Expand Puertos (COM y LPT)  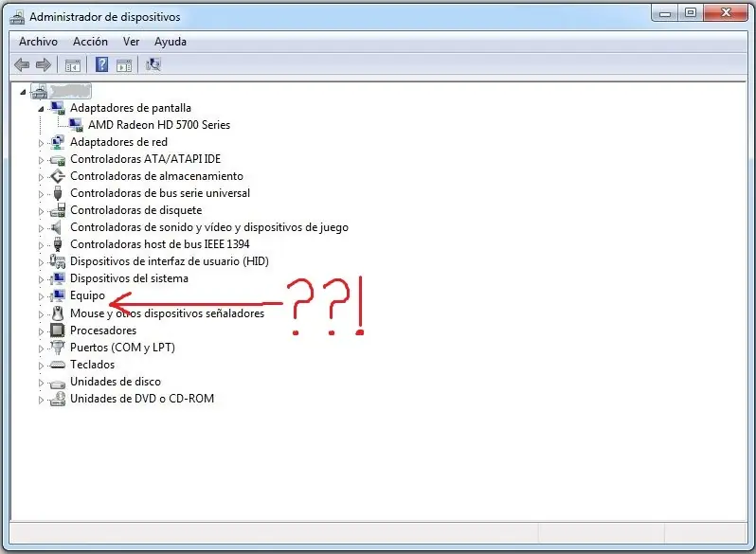[41, 348]
